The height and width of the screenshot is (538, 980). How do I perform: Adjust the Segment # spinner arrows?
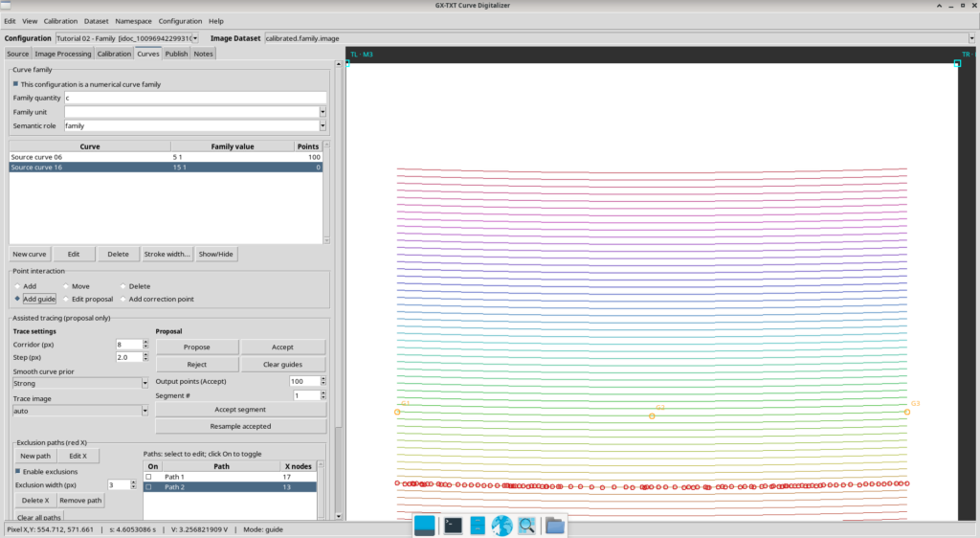(x=323, y=395)
